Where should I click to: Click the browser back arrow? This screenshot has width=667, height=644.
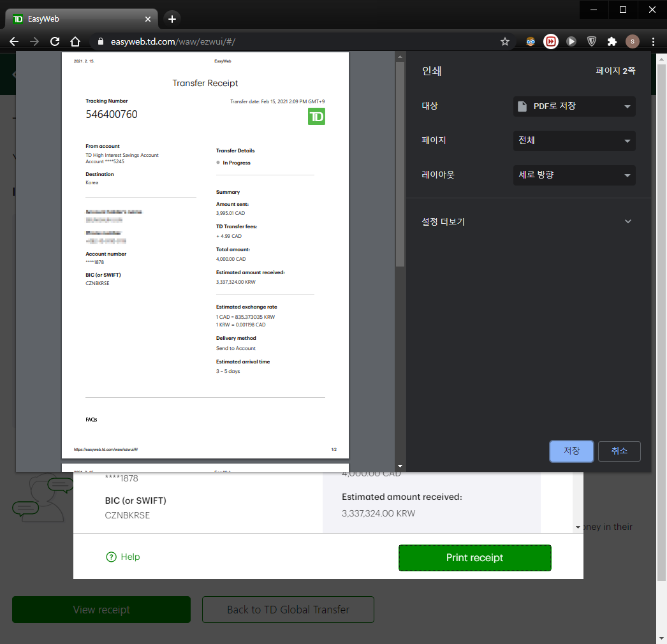click(x=14, y=41)
